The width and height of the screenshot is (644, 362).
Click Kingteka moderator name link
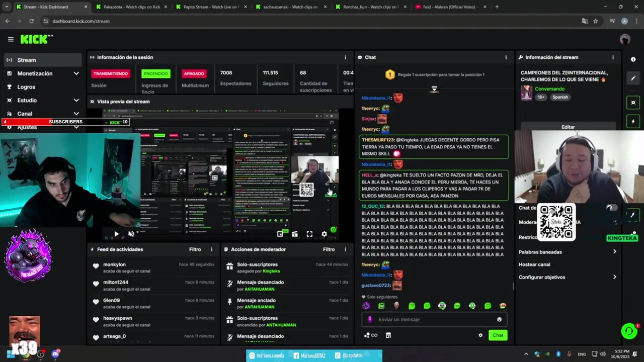click(x=271, y=271)
